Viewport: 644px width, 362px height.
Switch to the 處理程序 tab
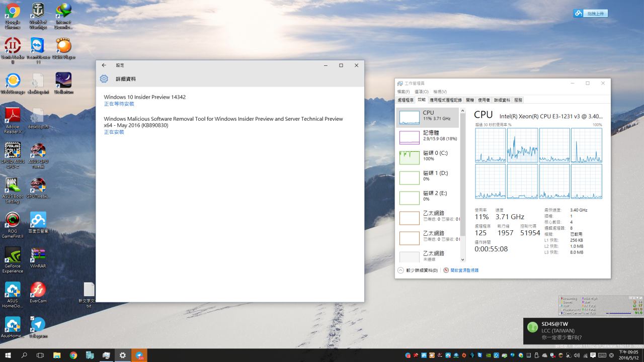tap(406, 100)
